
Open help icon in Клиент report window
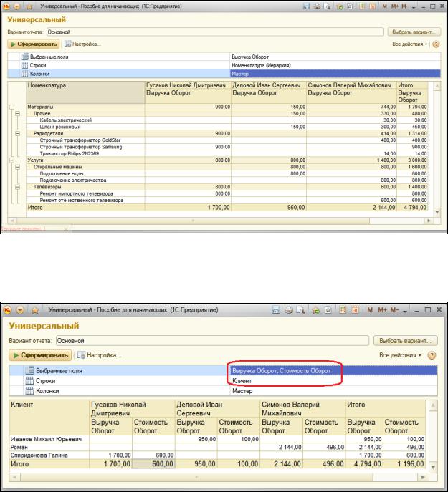coord(432,355)
